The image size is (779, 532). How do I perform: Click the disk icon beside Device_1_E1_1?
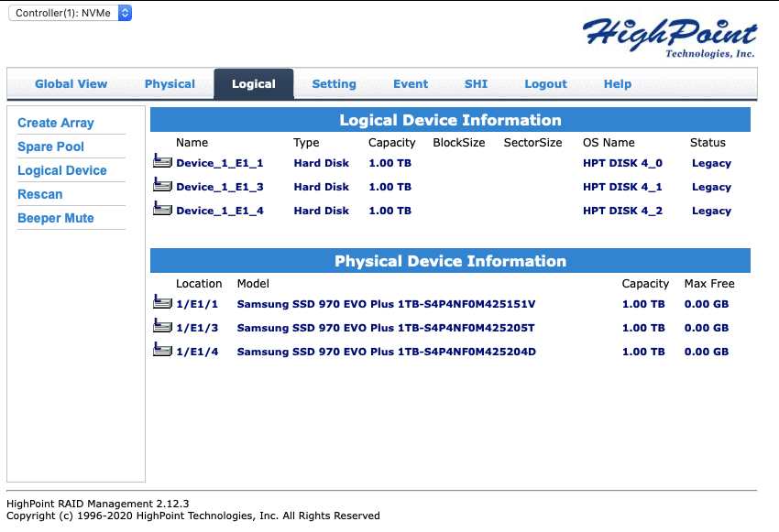tap(162, 160)
